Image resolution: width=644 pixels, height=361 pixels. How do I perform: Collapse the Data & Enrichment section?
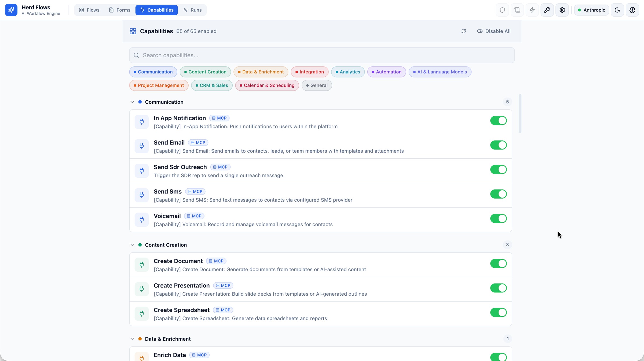click(132, 339)
